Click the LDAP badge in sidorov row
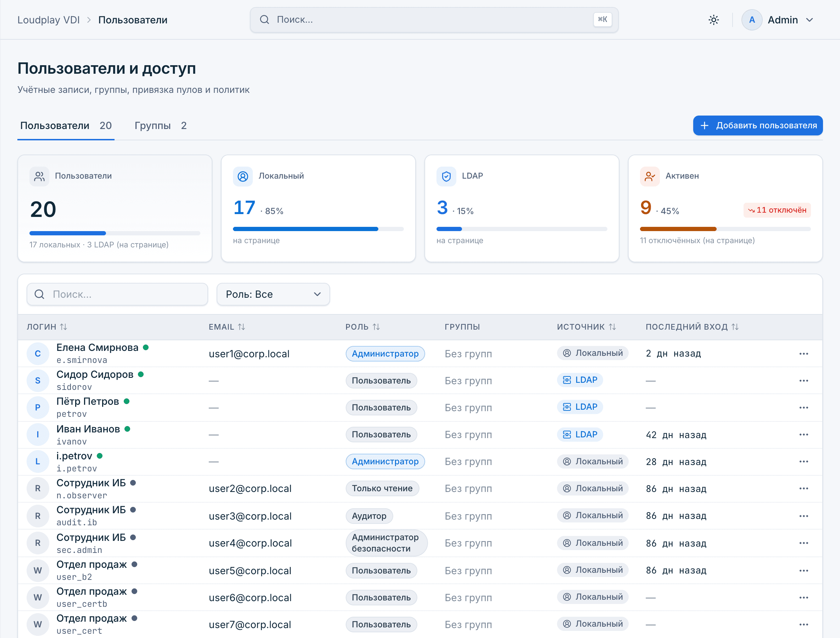This screenshot has height=638, width=840. [x=580, y=380]
